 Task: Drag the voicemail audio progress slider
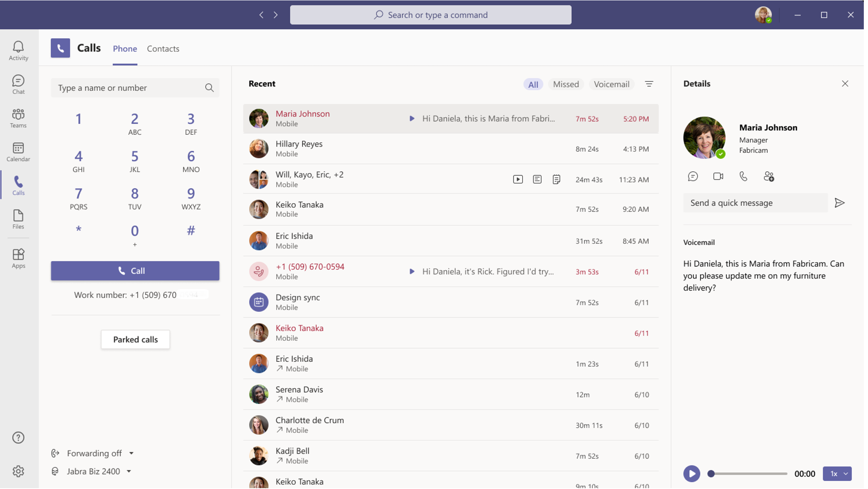coord(710,473)
